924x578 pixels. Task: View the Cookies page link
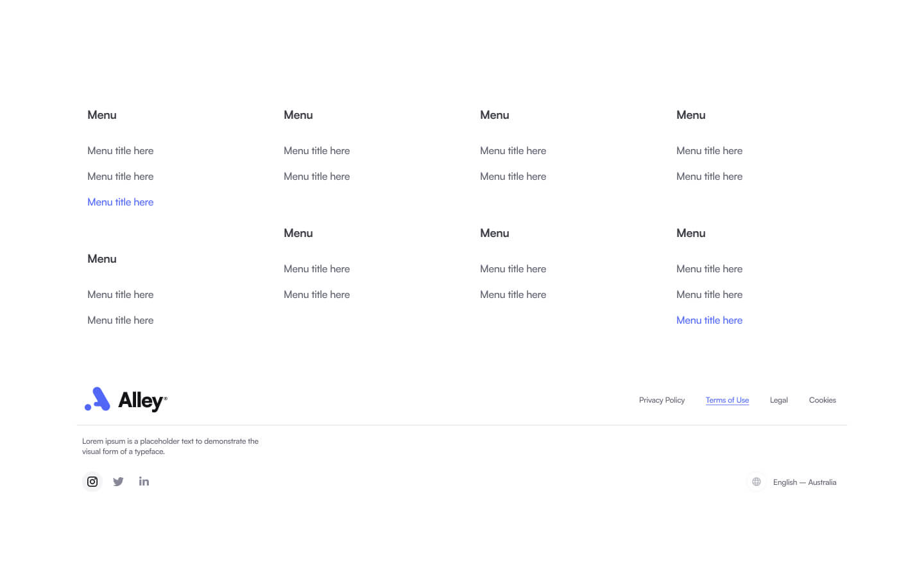pyautogui.click(x=822, y=400)
